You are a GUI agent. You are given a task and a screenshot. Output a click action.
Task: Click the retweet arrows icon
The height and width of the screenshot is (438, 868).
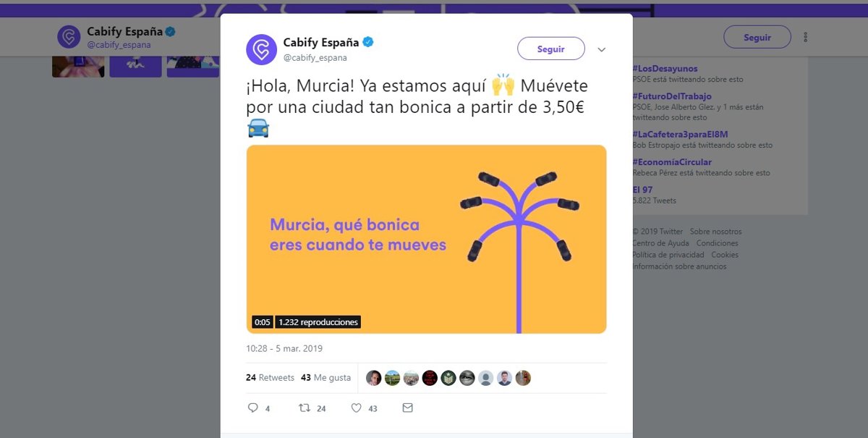click(x=305, y=408)
